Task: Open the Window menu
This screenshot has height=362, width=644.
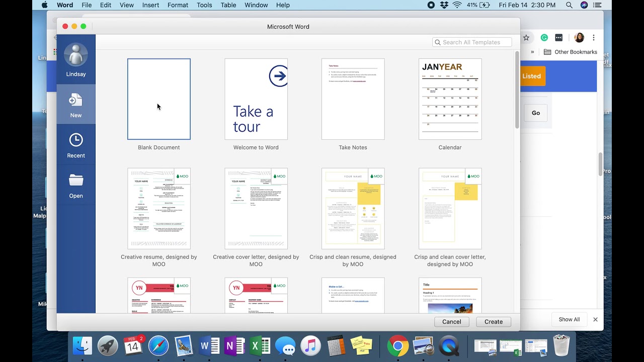Action: click(256, 5)
